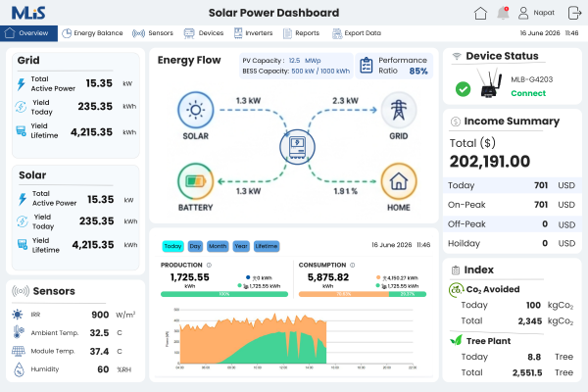588x392 pixels.
Task: Switch chart range to Lifetime
Action: click(267, 246)
